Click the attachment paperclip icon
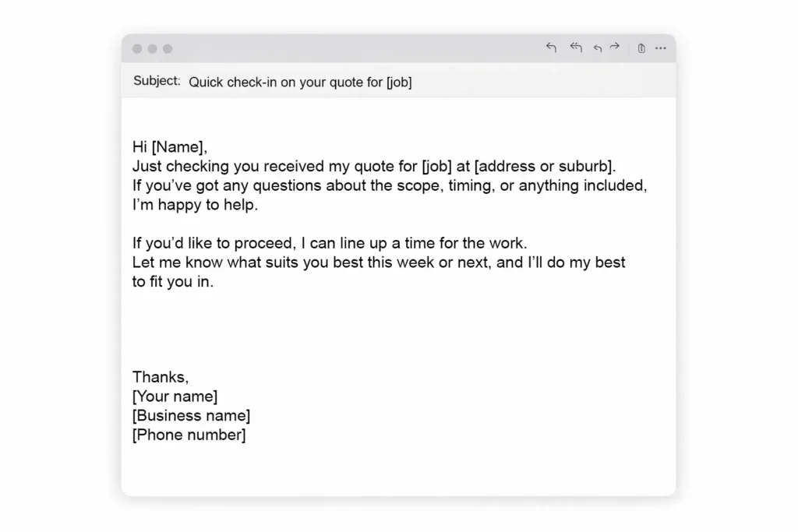The image size is (798, 532). 641,48
